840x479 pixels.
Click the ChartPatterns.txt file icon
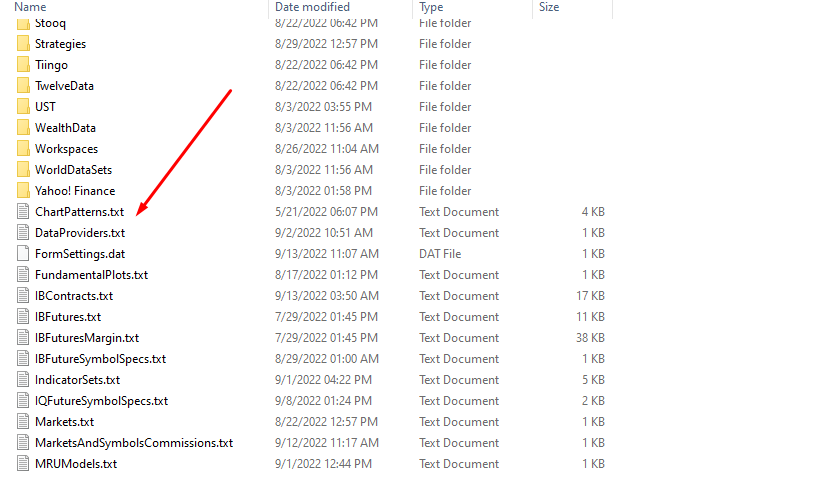24,212
